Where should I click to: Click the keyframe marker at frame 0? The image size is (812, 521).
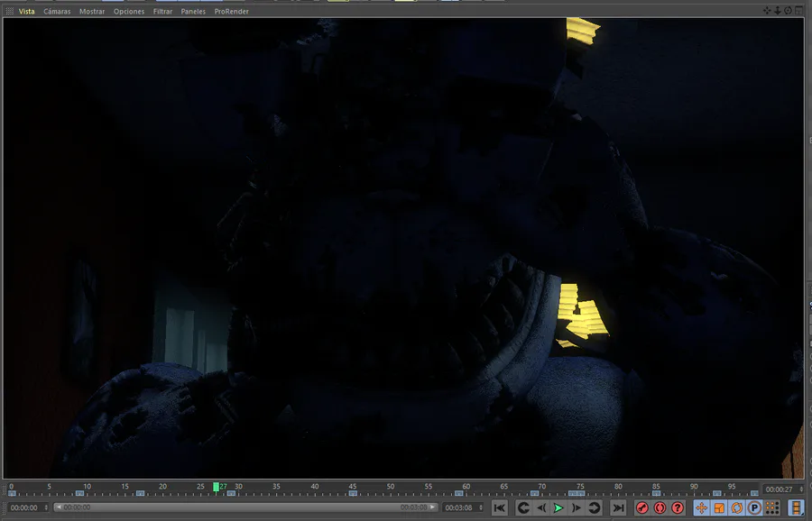12,493
